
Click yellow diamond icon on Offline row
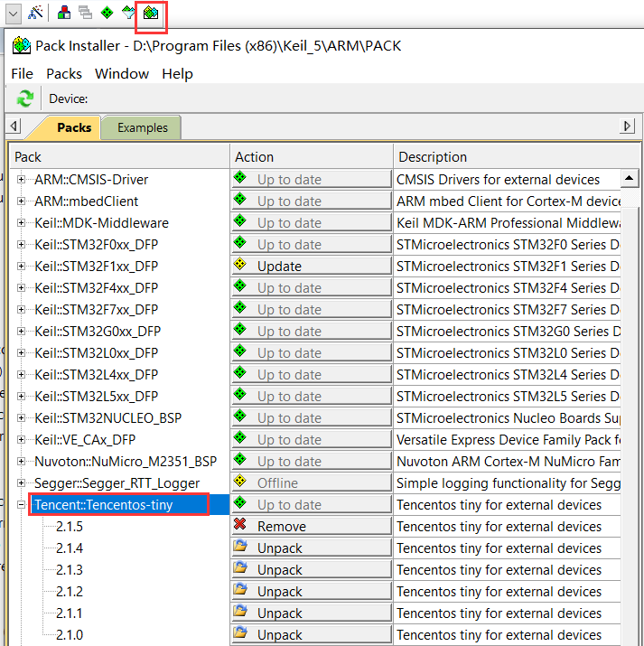(x=239, y=481)
